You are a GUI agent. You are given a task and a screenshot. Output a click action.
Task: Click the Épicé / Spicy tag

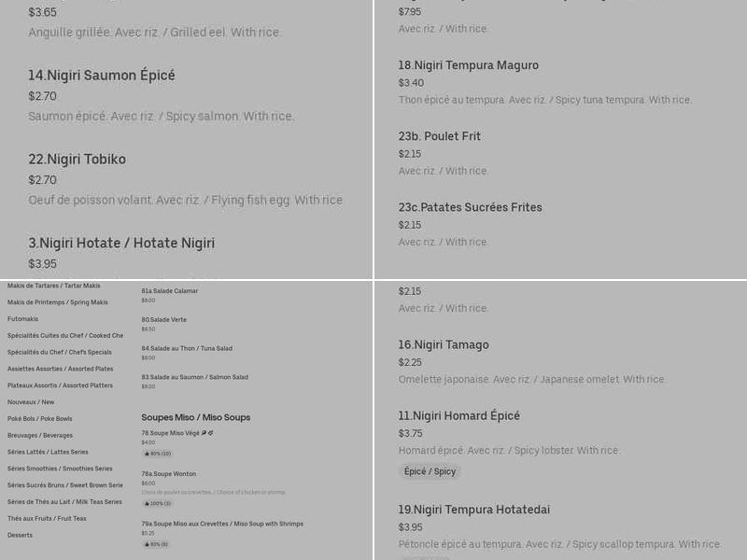[430, 471]
